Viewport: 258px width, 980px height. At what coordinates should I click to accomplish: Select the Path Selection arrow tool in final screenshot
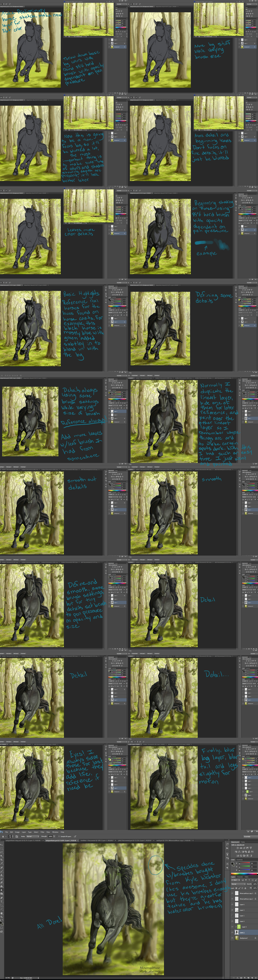pyautogui.click(x=1, y=905)
